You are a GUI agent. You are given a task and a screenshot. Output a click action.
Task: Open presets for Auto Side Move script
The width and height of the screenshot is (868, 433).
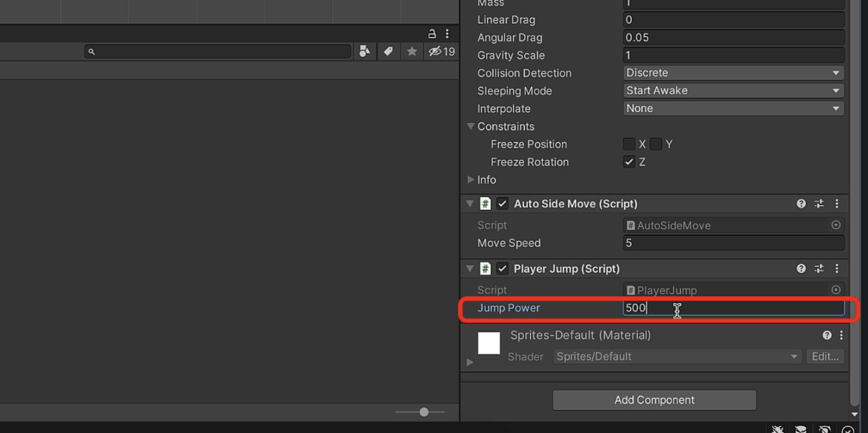(x=819, y=204)
